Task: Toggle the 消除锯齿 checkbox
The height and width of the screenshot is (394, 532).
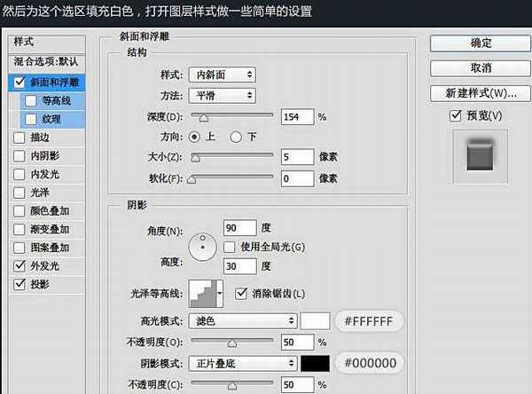Action: click(241, 294)
